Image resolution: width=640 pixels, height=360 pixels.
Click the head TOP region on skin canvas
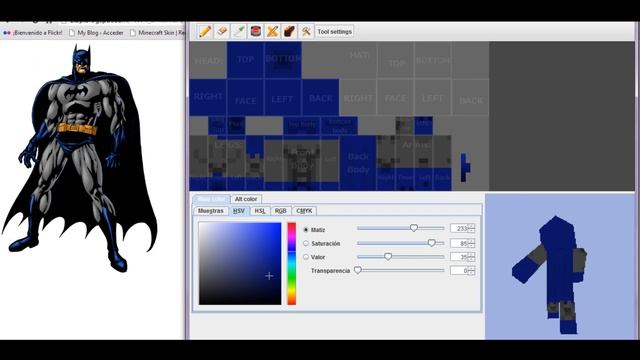tap(245, 60)
